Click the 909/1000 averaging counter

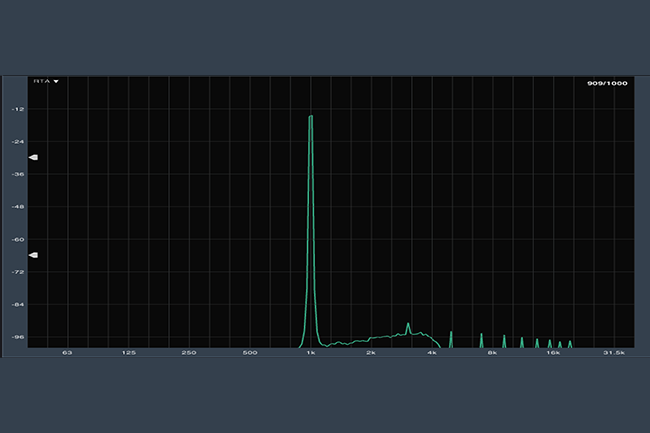607,83
